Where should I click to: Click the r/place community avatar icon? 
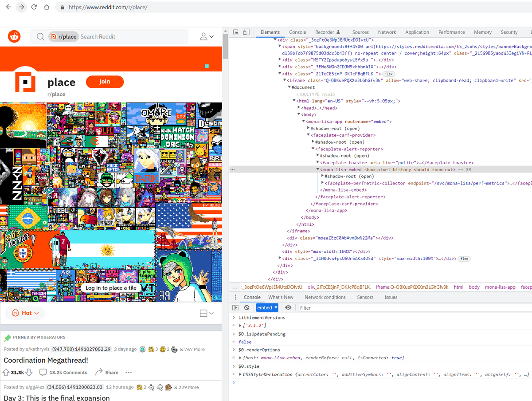25,83
